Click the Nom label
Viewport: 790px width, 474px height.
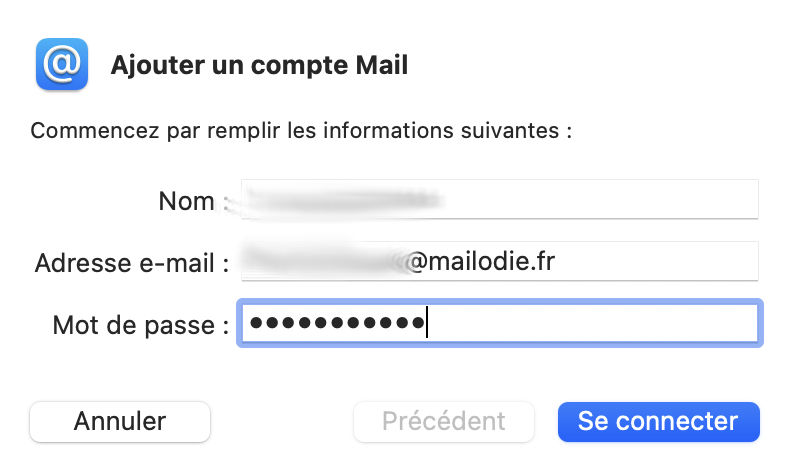point(187,201)
